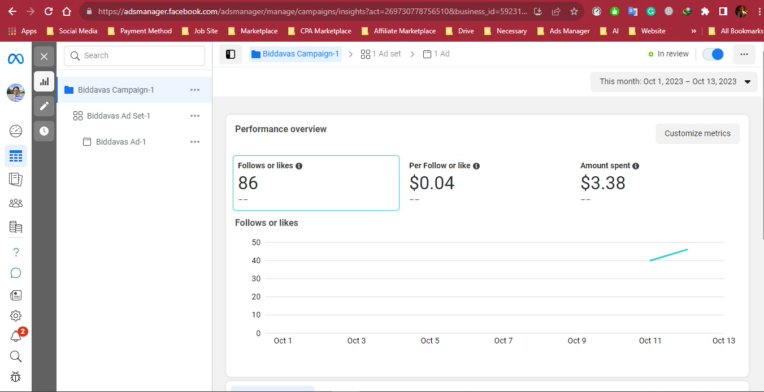Click the Help question mark icon
The width and height of the screenshot is (764, 392).
point(16,252)
